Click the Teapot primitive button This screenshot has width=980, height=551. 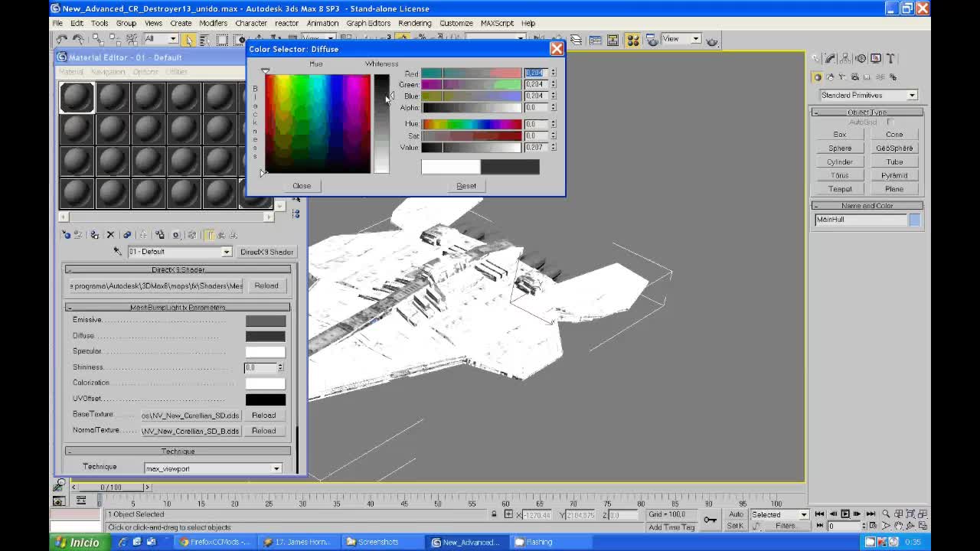pos(840,189)
